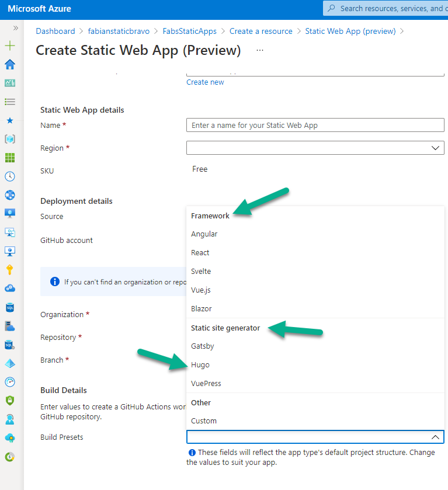This screenshot has height=490, width=448.
Task: Select Gatsby static site generator
Action: pyautogui.click(x=315, y=346)
